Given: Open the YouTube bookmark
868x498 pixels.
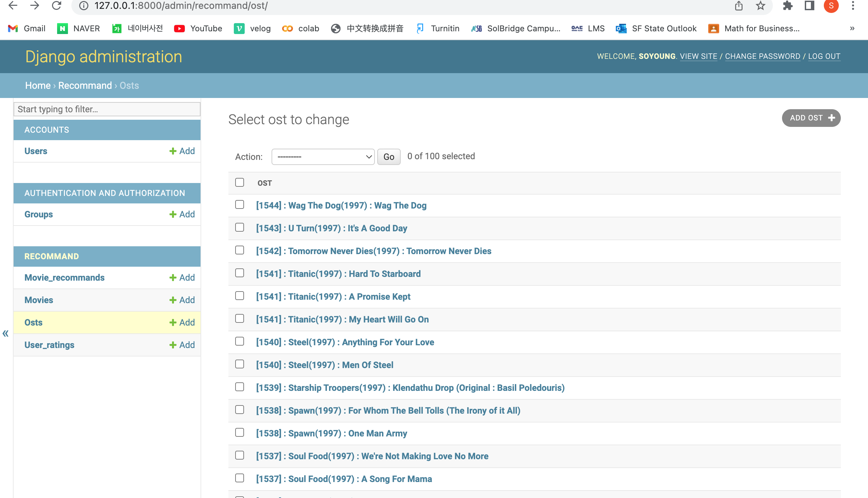Looking at the screenshot, I should 198,28.
